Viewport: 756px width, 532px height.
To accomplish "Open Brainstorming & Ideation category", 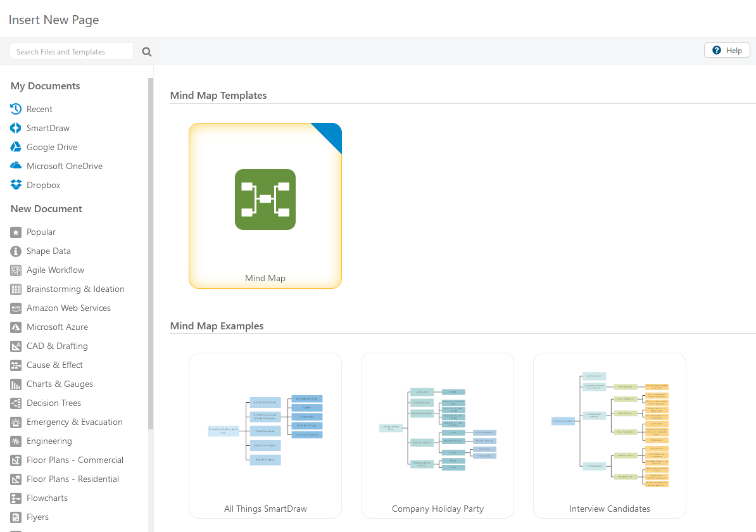I will coord(75,289).
